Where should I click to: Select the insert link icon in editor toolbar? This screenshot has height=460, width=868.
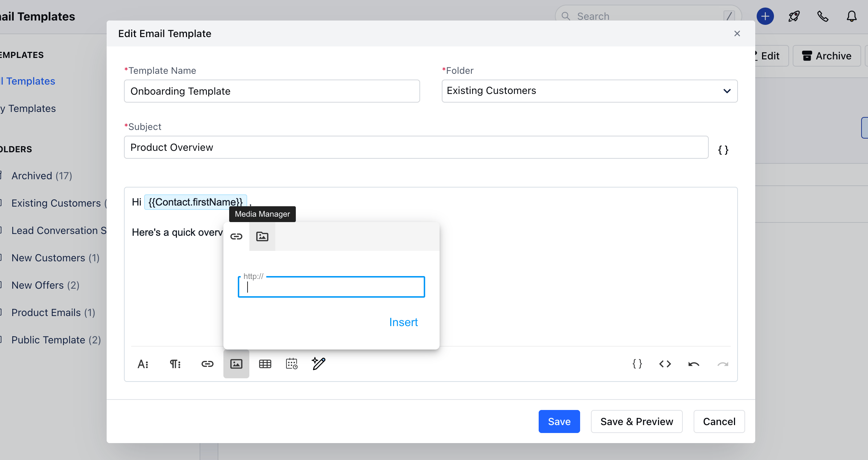point(207,364)
